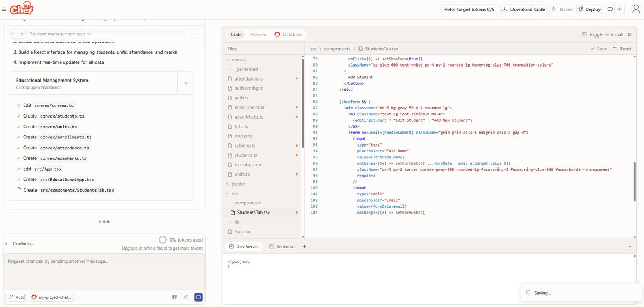Open the Student management app title dropdown

pyautogui.click(x=61, y=34)
